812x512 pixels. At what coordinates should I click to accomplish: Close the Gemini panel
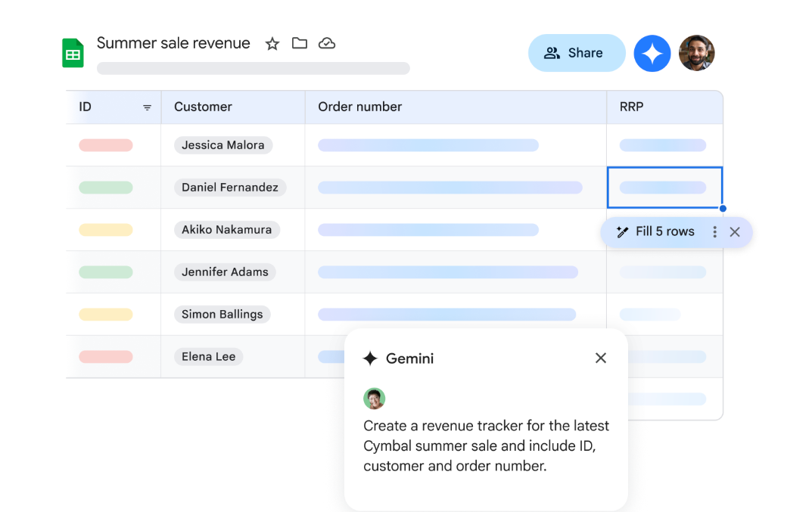[x=601, y=358]
